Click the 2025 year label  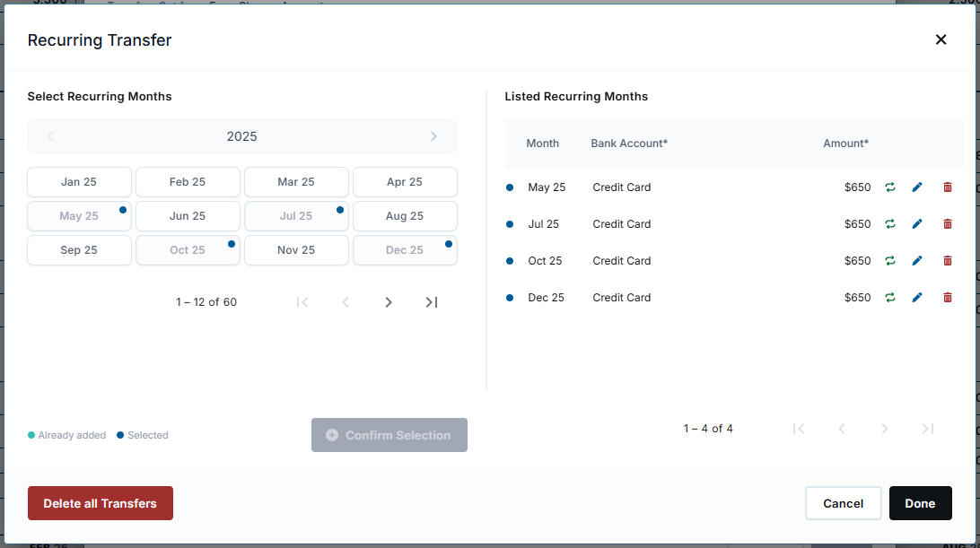(242, 136)
